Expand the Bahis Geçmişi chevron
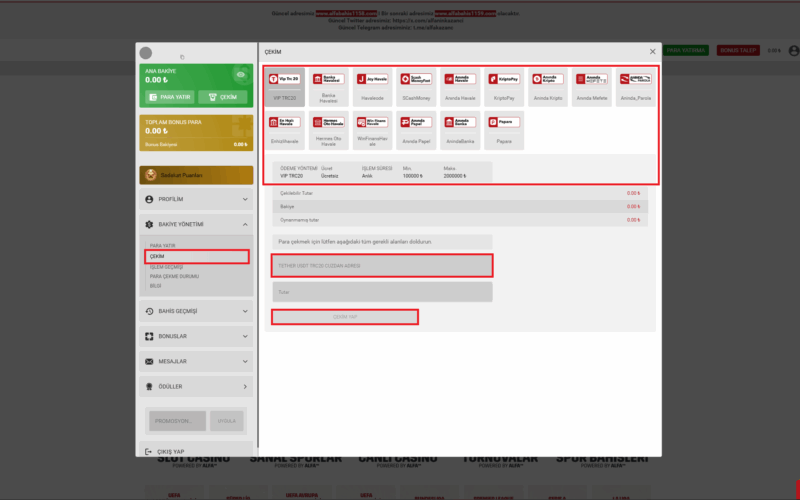This screenshot has height=500, width=800. click(x=245, y=311)
